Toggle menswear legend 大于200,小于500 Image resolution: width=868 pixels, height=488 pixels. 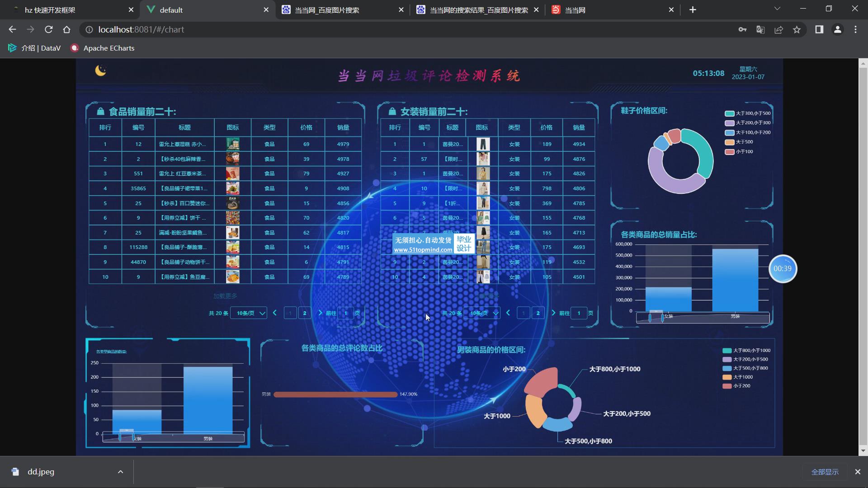(745, 360)
